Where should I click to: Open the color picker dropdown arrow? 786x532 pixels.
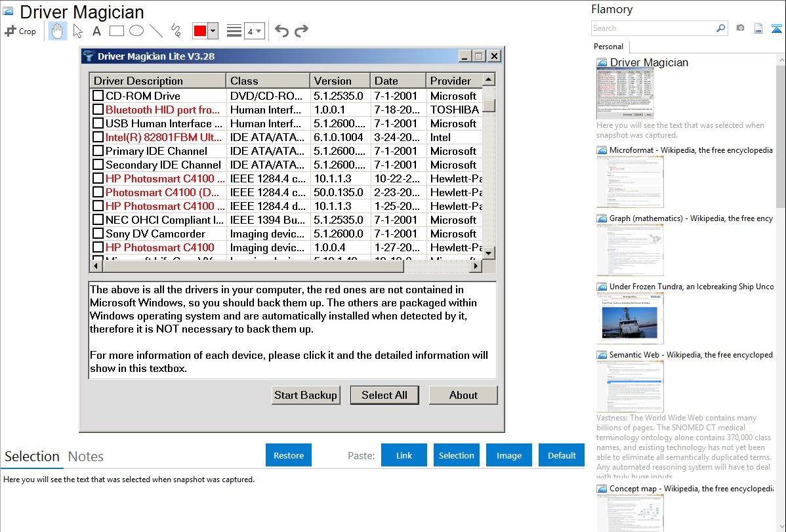(x=213, y=31)
